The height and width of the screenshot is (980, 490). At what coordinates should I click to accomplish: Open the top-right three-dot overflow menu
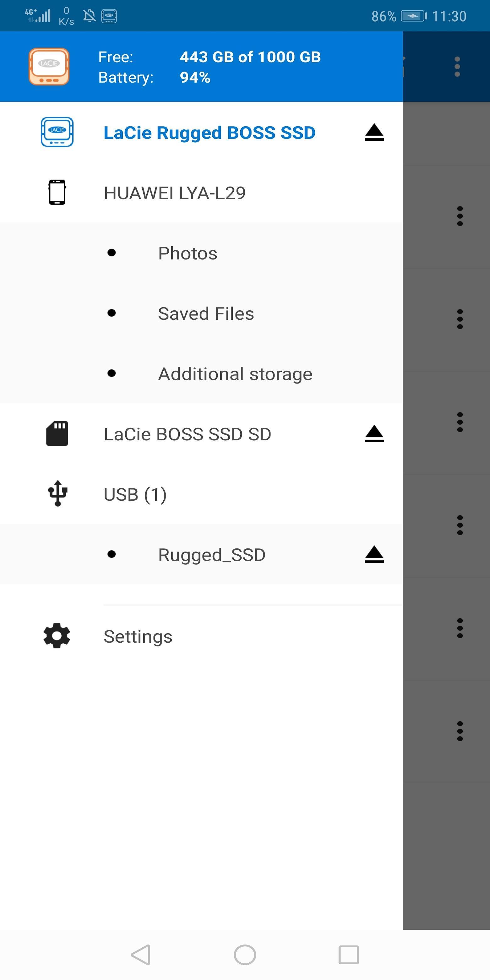click(457, 67)
